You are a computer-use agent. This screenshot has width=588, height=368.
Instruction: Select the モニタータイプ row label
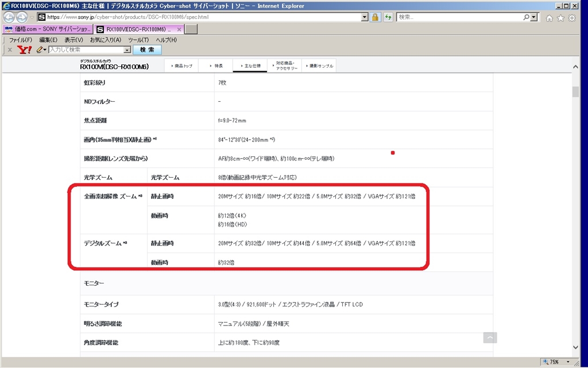[101, 304]
